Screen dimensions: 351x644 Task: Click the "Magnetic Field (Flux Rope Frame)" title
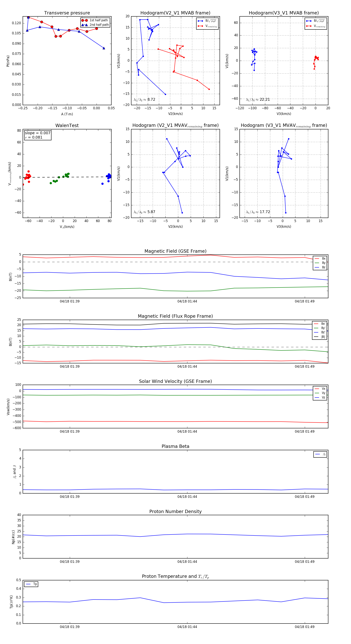[x=175, y=316]
